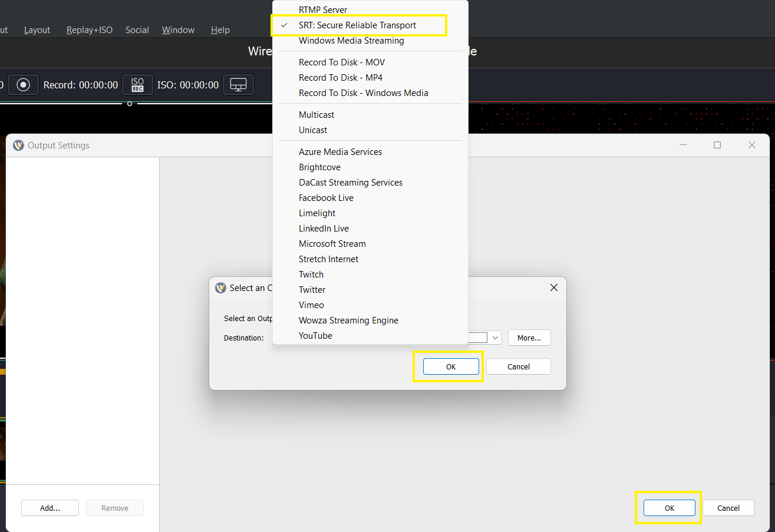This screenshot has width=775, height=532.
Task: Confirm with OK in Select an Output dialog
Action: click(451, 366)
